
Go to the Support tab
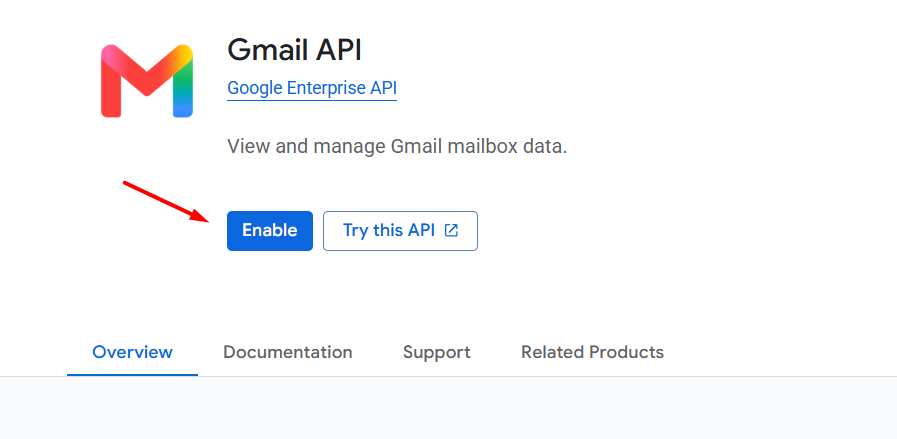pos(436,352)
